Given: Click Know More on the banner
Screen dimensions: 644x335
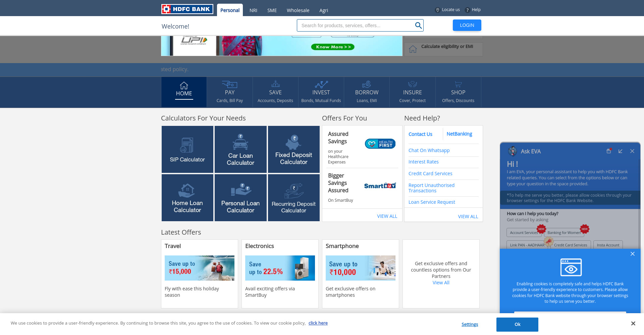Looking at the screenshot, I should click(x=333, y=47).
